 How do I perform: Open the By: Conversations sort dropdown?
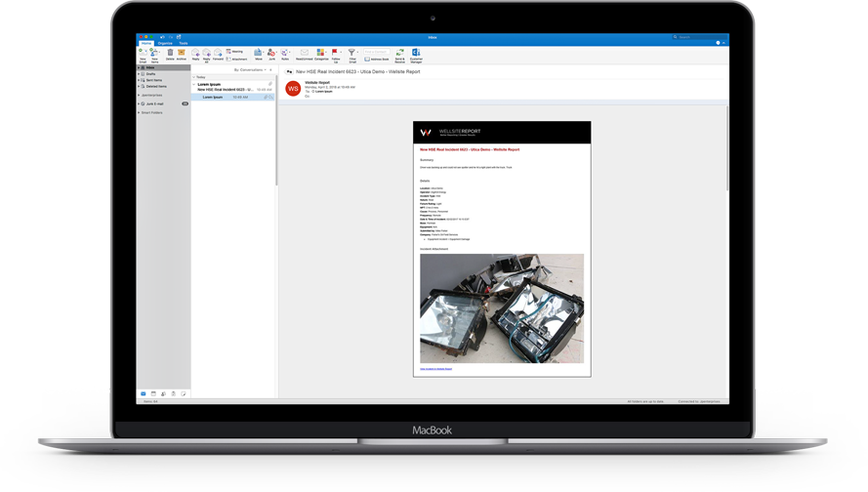(252, 70)
